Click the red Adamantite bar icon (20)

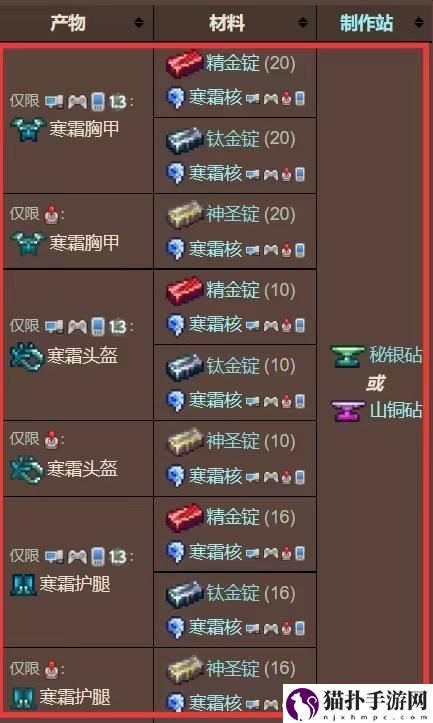coord(184,63)
